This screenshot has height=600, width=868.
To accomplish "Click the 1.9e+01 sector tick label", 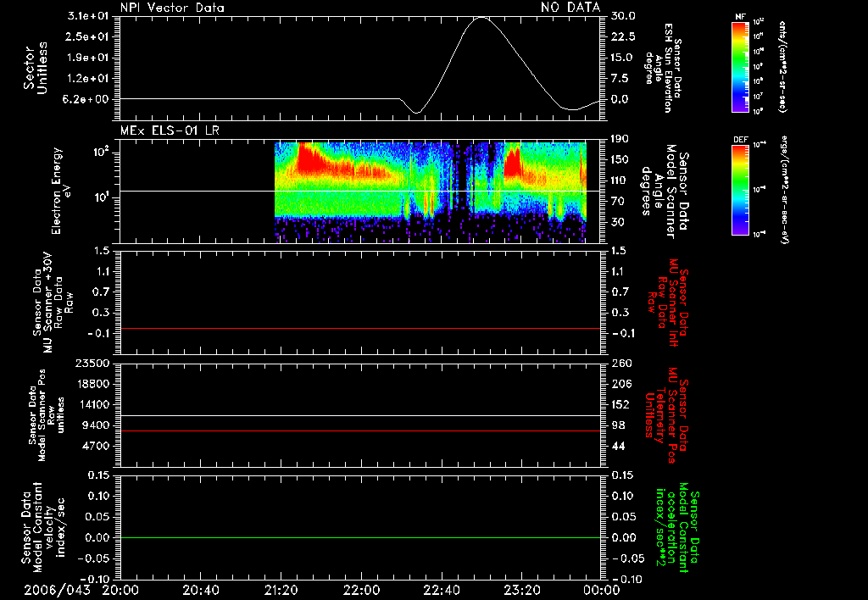I will click(88, 58).
